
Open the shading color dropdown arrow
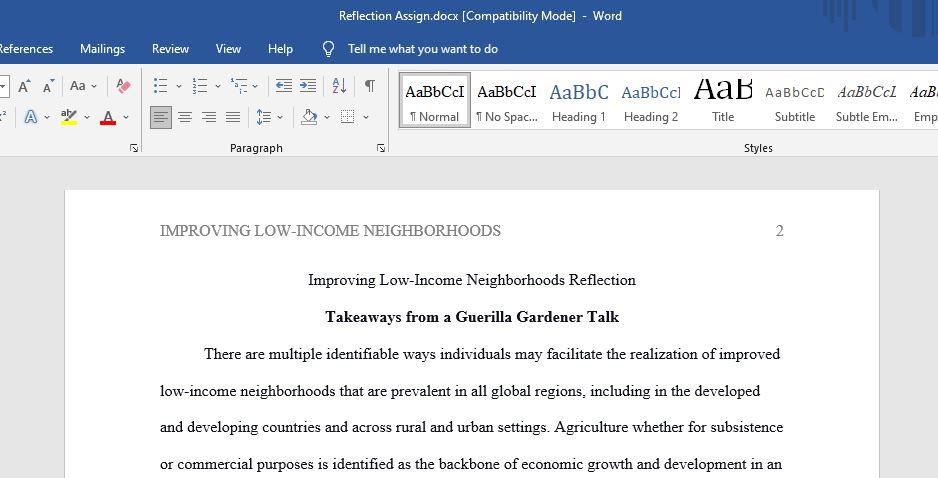click(x=327, y=117)
